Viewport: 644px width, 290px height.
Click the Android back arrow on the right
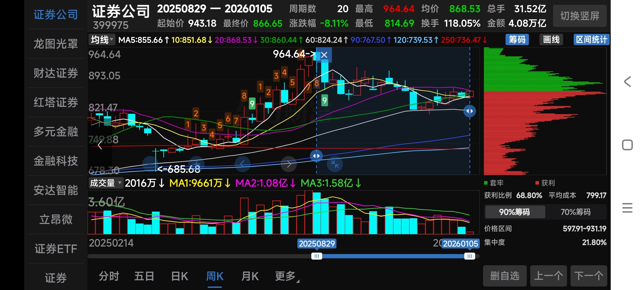coord(627,82)
